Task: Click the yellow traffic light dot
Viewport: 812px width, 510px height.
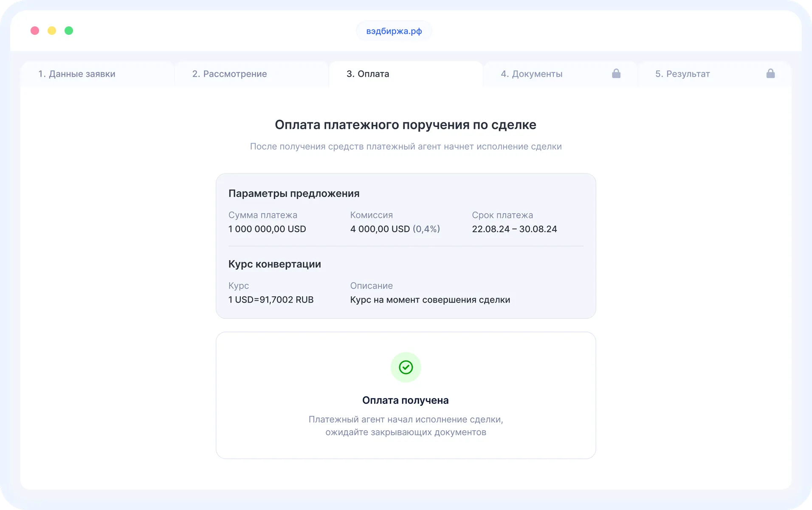Action: coord(51,31)
